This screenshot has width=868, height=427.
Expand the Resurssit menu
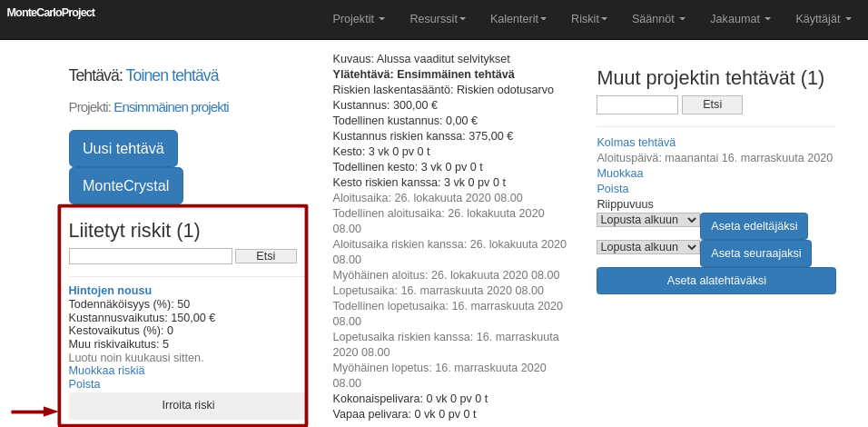(x=437, y=18)
